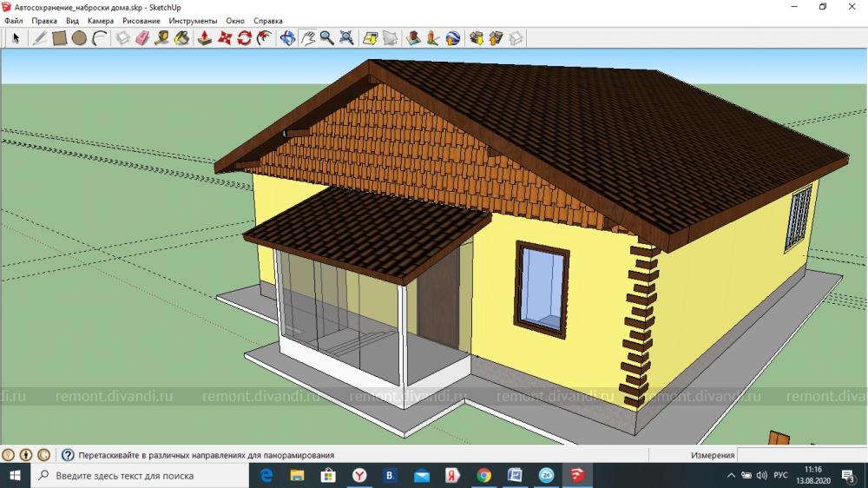This screenshot has width=868, height=488.
Task: Open the Камера menu
Action: pyautogui.click(x=101, y=21)
